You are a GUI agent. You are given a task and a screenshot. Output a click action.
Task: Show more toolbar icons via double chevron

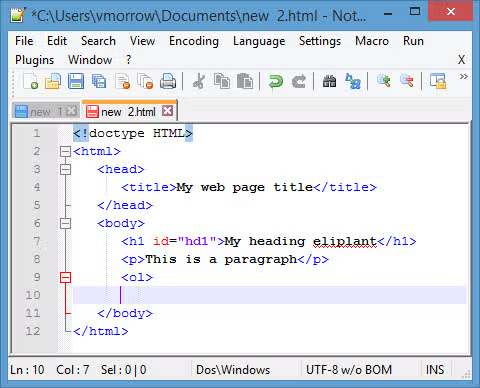click(463, 77)
